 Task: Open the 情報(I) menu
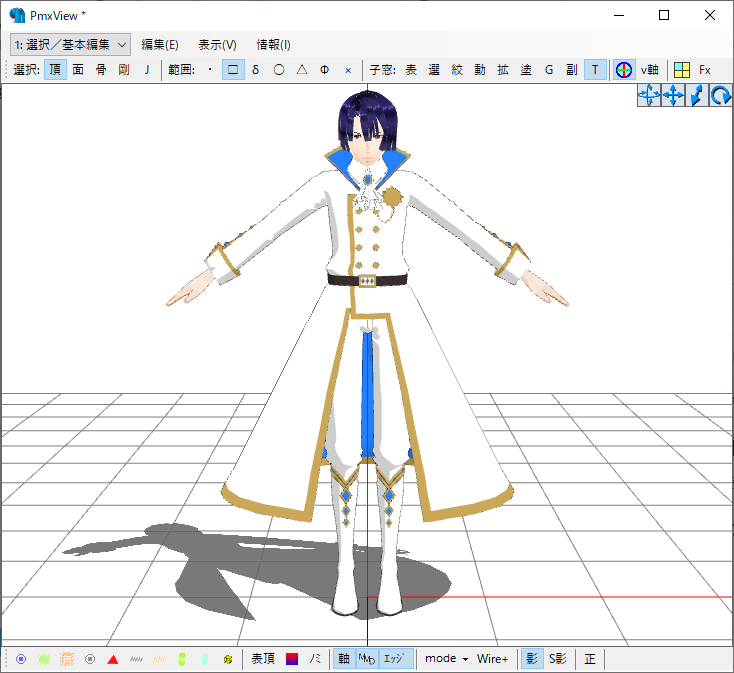point(273,44)
